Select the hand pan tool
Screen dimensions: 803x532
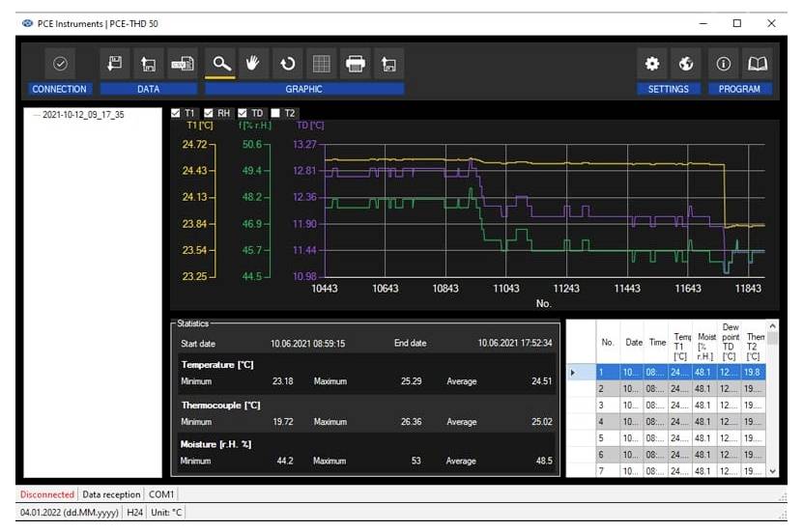click(x=252, y=64)
